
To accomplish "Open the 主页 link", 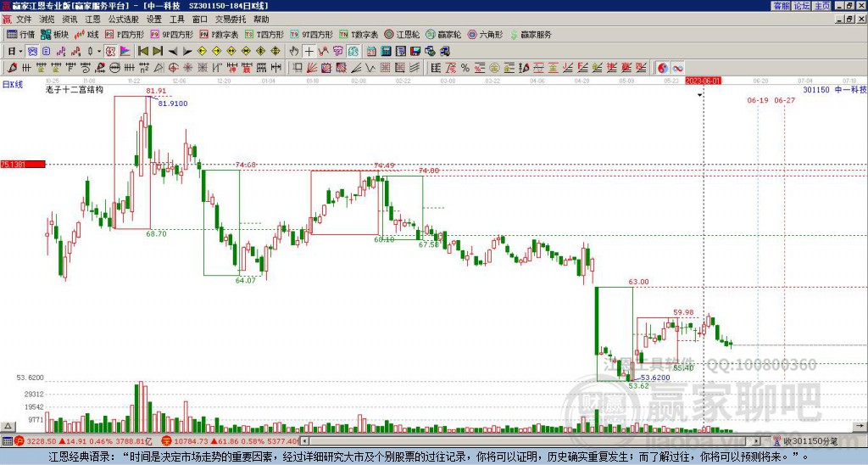I will click(x=821, y=6).
